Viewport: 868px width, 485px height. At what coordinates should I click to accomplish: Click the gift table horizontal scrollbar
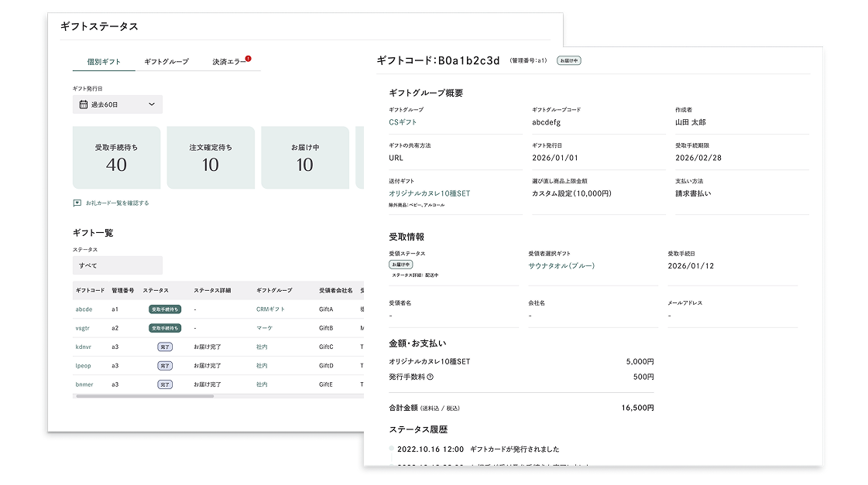click(x=145, y=396)
